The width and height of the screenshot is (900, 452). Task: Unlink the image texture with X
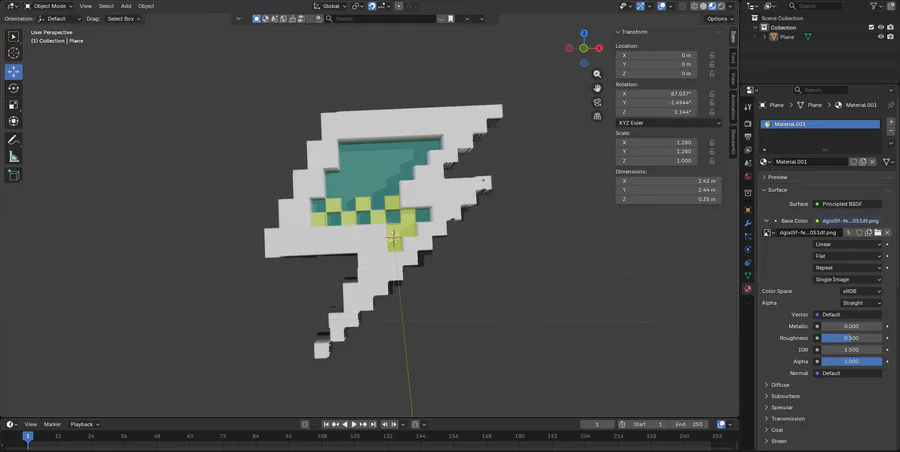(887, 233)
